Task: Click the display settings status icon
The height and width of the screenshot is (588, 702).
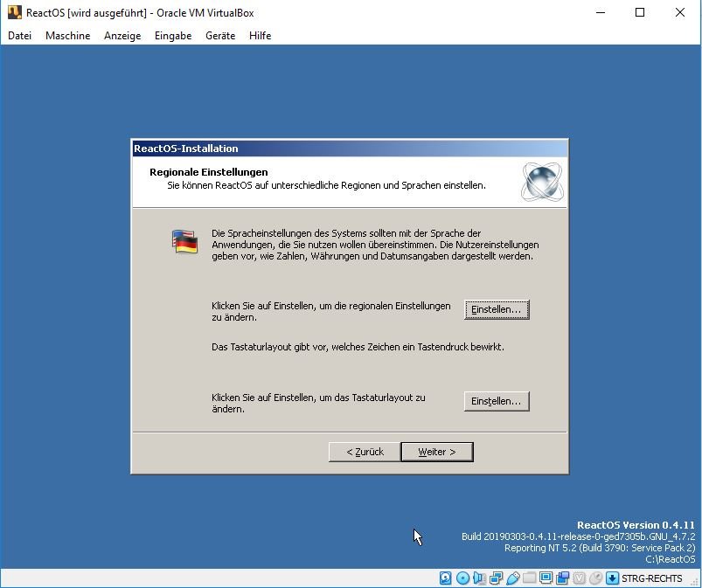Action: (546, 578)
